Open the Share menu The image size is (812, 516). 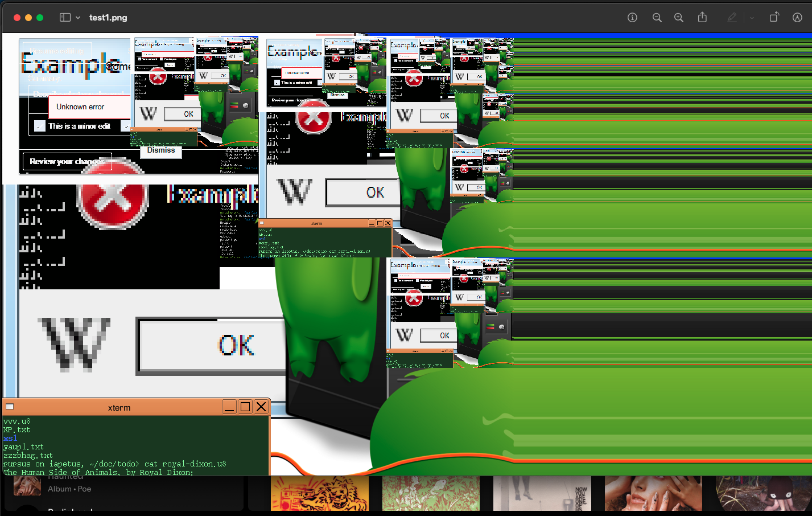tap(702, 18)
